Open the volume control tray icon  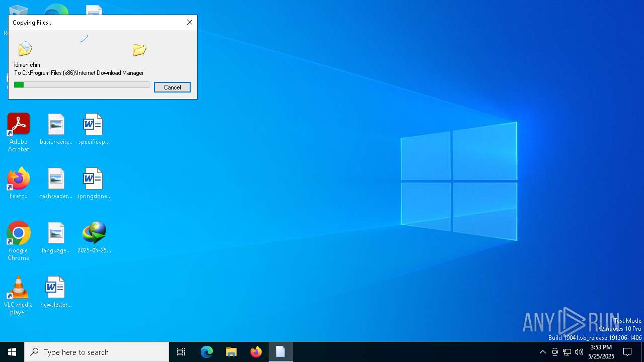[x=579, y=352]
